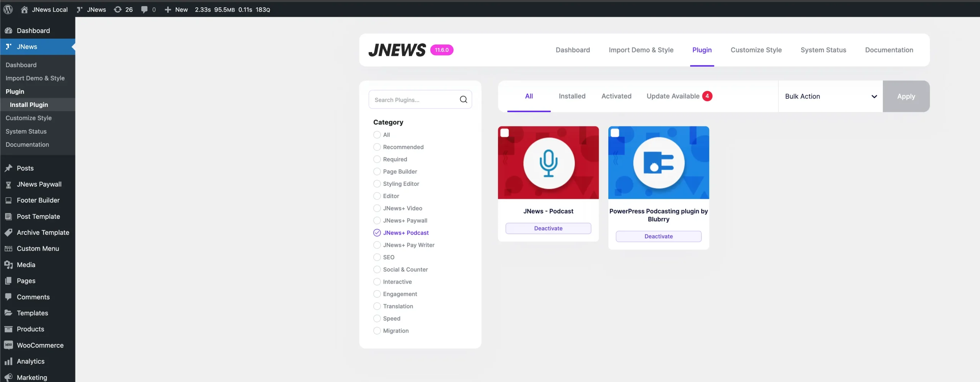Open the New content menu in admin bar
Viewport: 980px width, 382px height.
(176, 10)
